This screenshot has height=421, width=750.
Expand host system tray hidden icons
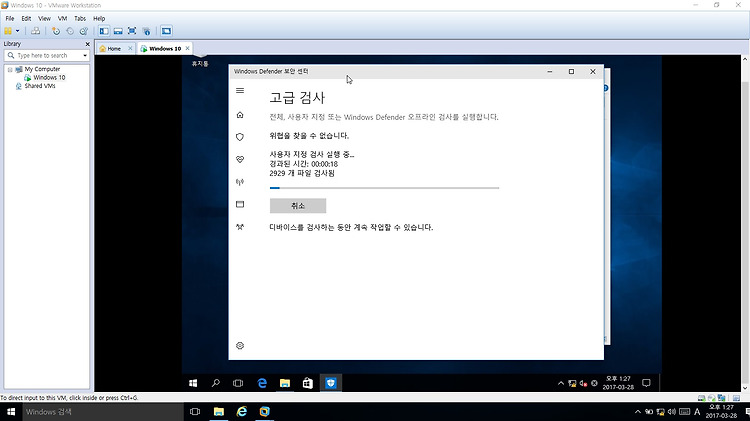[x=638, y=412]
